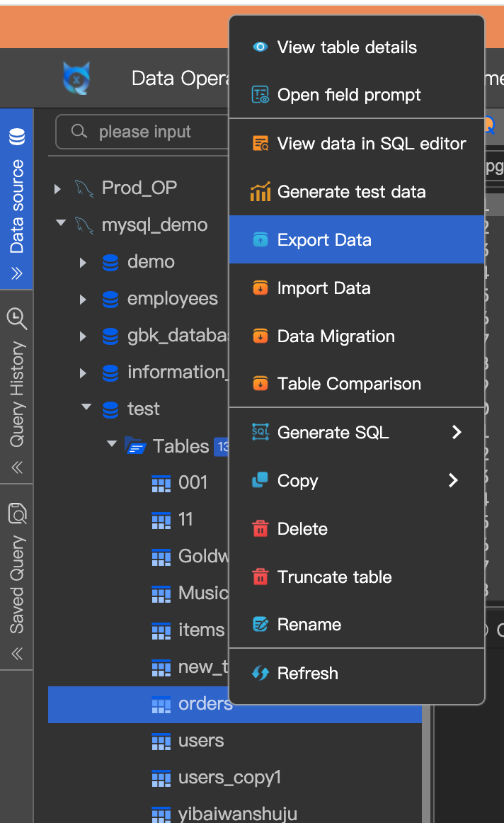
Task: Choose Export Data from context menu
Action: point(324,240)
